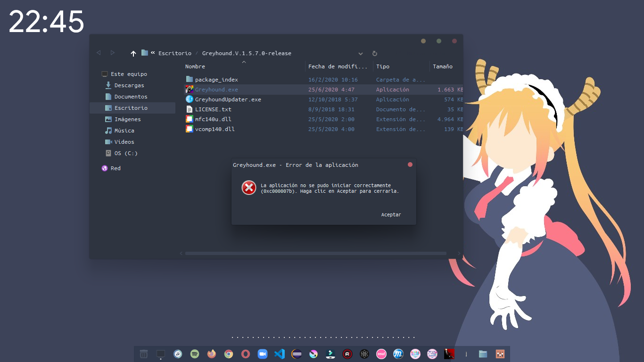Image resolution: width=644 pixels, height=362 pixels.
Task: Launch osu! from the dock
Action: (x=381, y=354)
